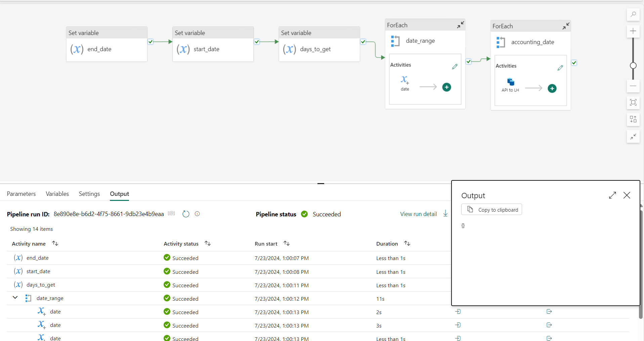The width and height of the screenshot is (644, 341).
Task: Select the Output tab
Action: click(x=120, y=194)
